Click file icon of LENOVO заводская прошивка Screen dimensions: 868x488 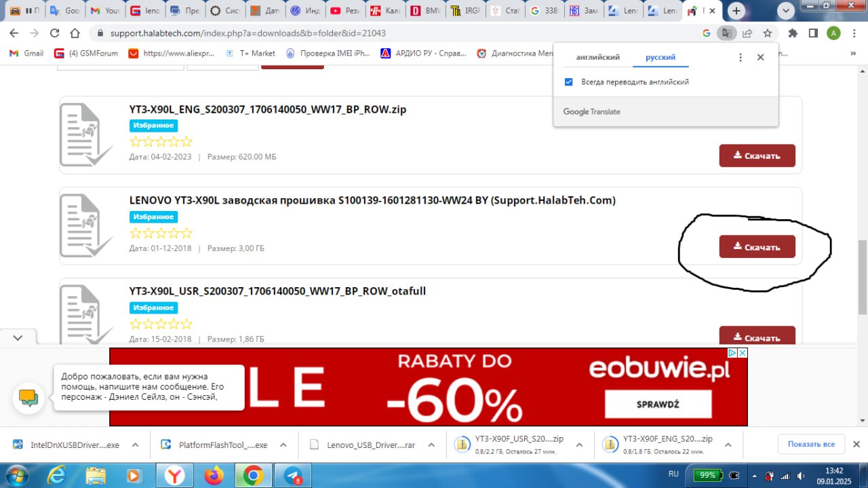[x=85, y=226]
